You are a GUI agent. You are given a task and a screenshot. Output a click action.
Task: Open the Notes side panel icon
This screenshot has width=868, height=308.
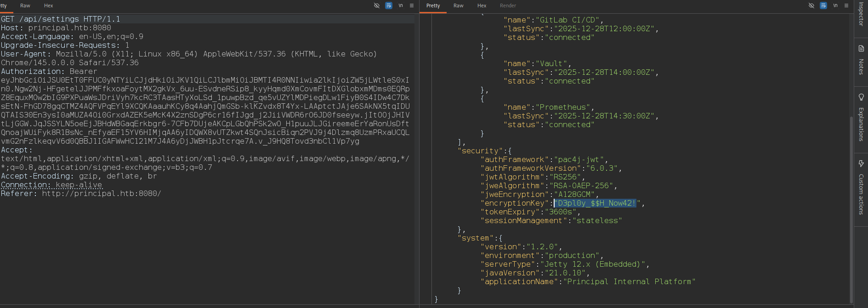point(861,49)
